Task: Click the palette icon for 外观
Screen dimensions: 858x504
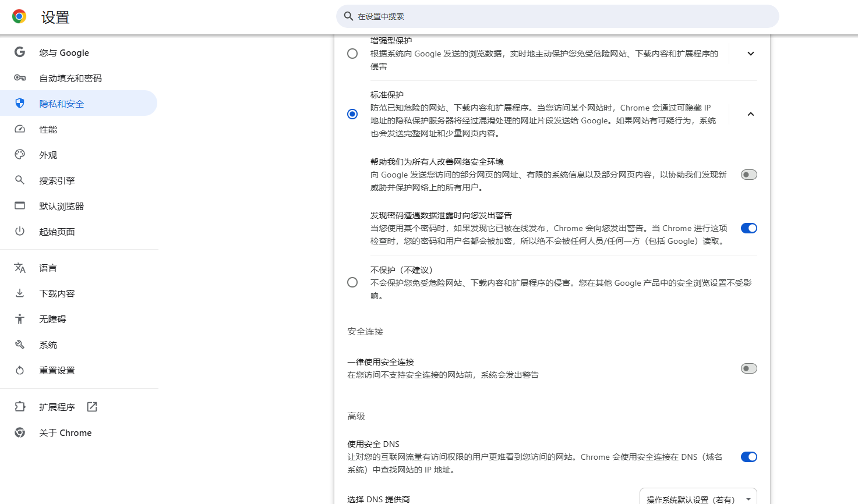Action: click(20, 155)
